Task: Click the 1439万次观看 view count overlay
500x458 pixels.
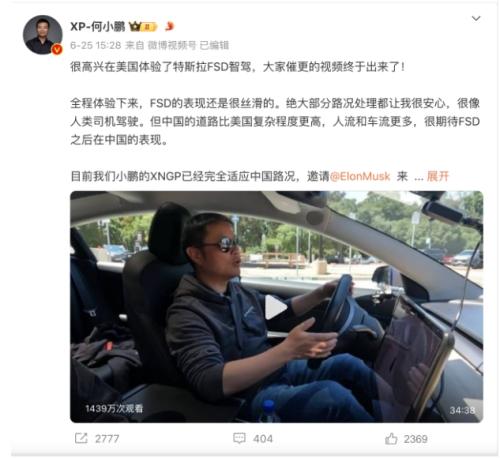Action: coord(114,409)
